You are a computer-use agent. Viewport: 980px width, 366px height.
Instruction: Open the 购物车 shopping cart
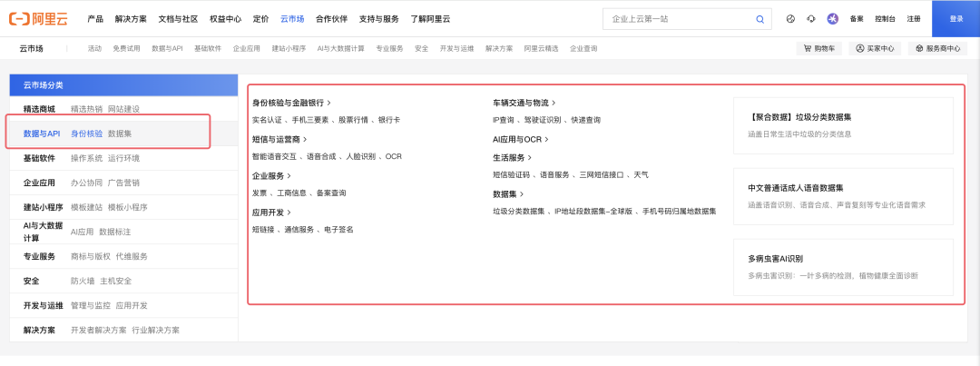818,48
